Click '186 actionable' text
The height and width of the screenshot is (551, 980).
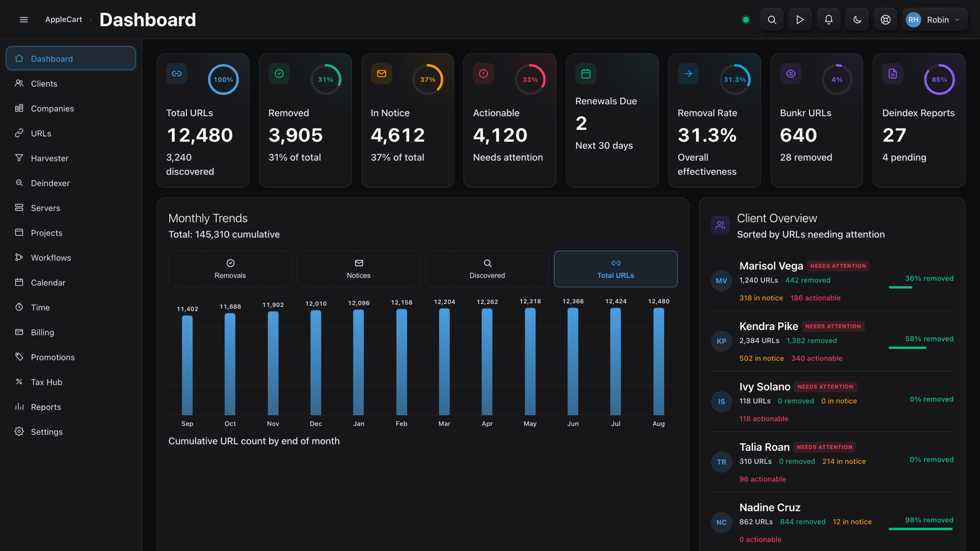click(x=815, y=298)
